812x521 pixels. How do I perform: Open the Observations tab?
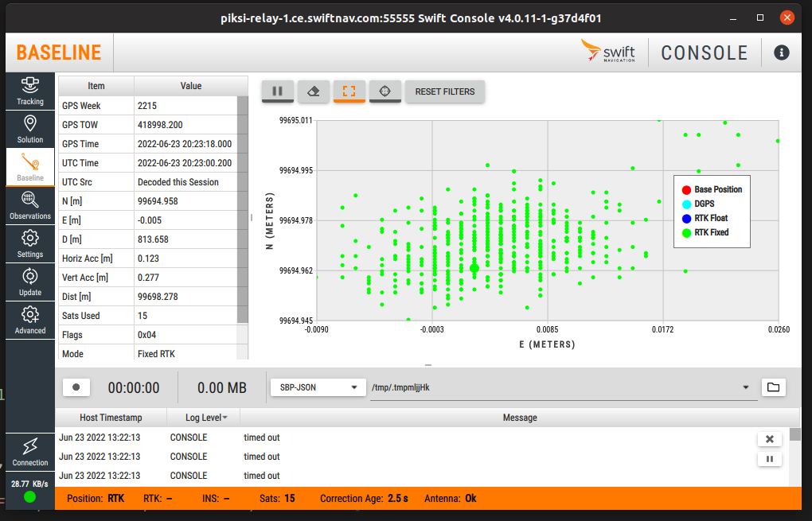tap(30, 206)
